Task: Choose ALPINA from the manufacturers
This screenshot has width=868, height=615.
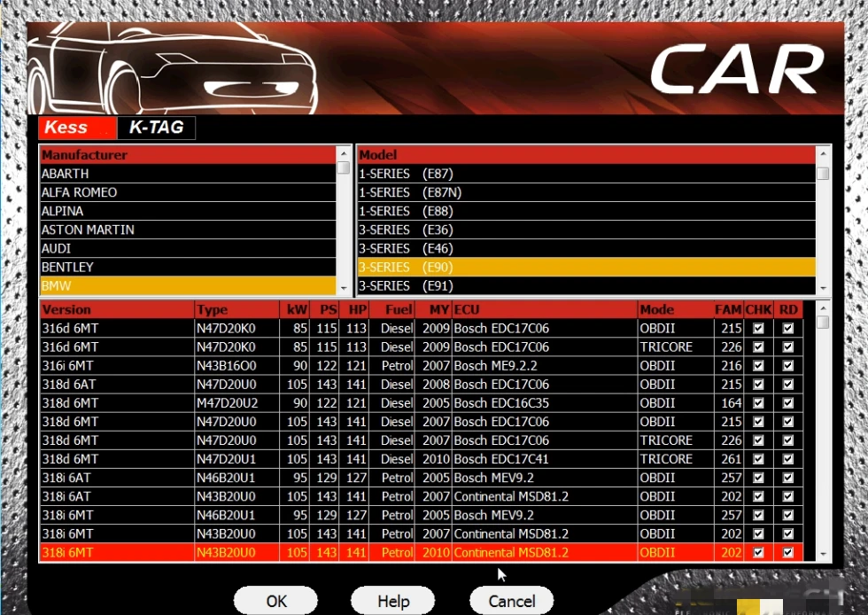Action: click(x=188, y=211)
